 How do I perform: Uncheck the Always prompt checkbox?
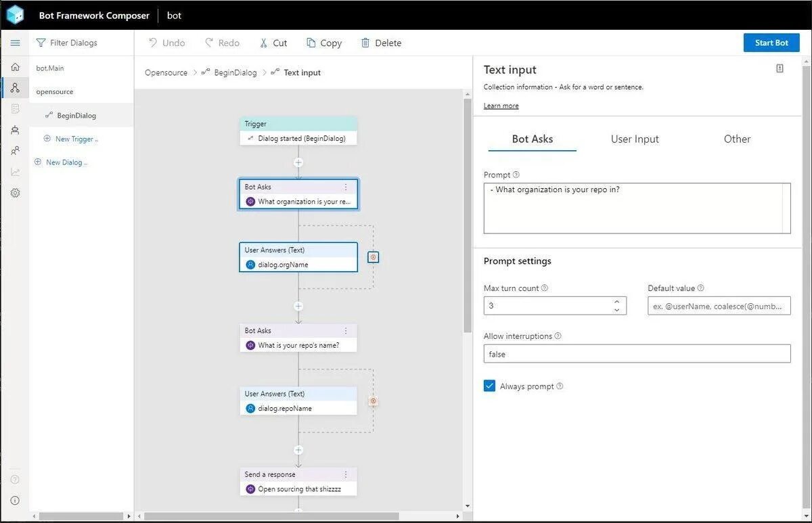click(489, 386)
